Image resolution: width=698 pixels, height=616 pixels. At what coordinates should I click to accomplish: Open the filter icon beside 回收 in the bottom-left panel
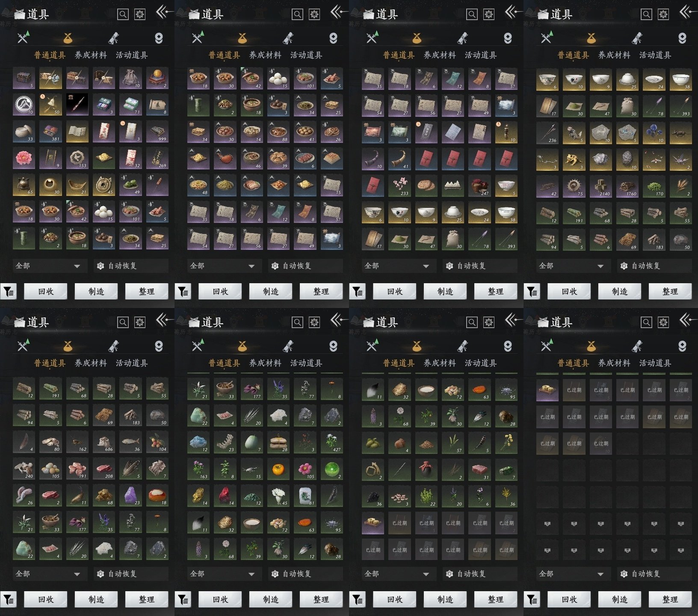(9, 600)
